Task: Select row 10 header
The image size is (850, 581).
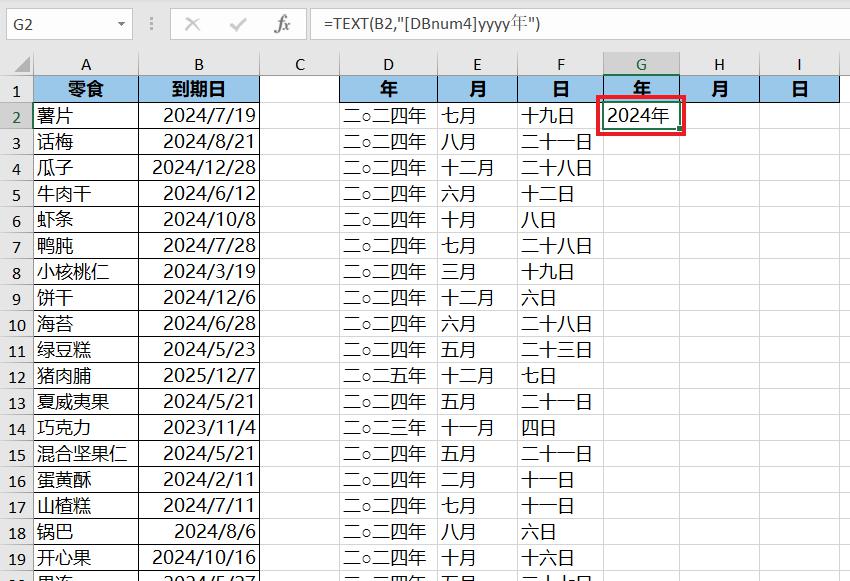Action: click(16, 324)
